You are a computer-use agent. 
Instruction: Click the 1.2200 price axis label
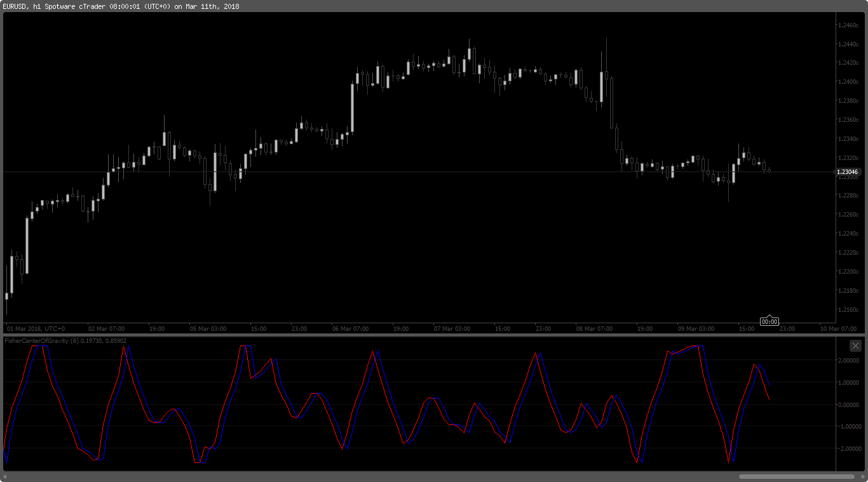click(848, 272)
